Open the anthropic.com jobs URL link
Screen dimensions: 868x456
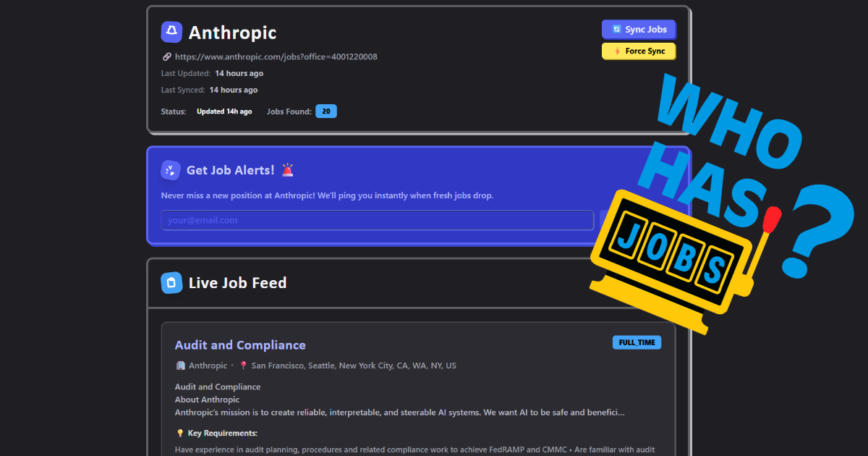coord(276,56)
